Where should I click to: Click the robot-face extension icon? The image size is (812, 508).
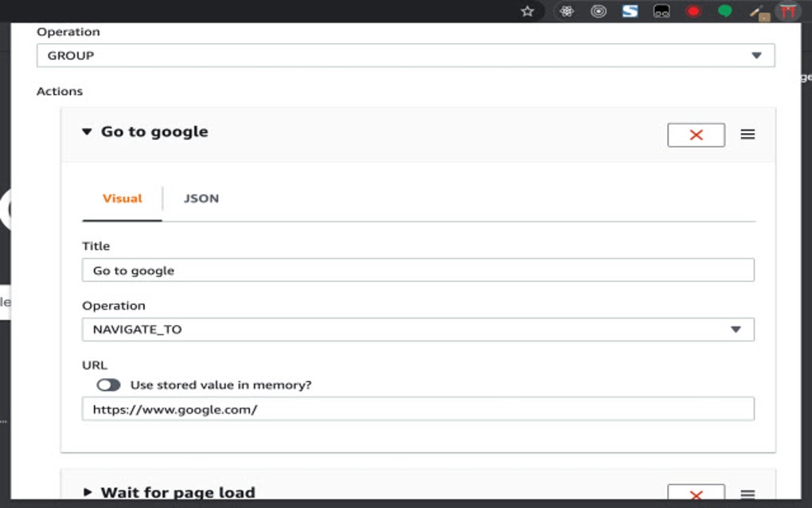662,11
